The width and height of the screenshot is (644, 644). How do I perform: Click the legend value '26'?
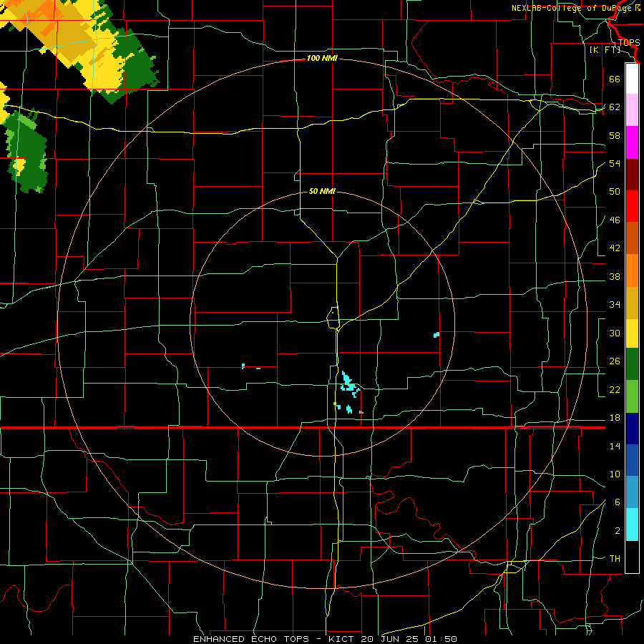(615, 361)
